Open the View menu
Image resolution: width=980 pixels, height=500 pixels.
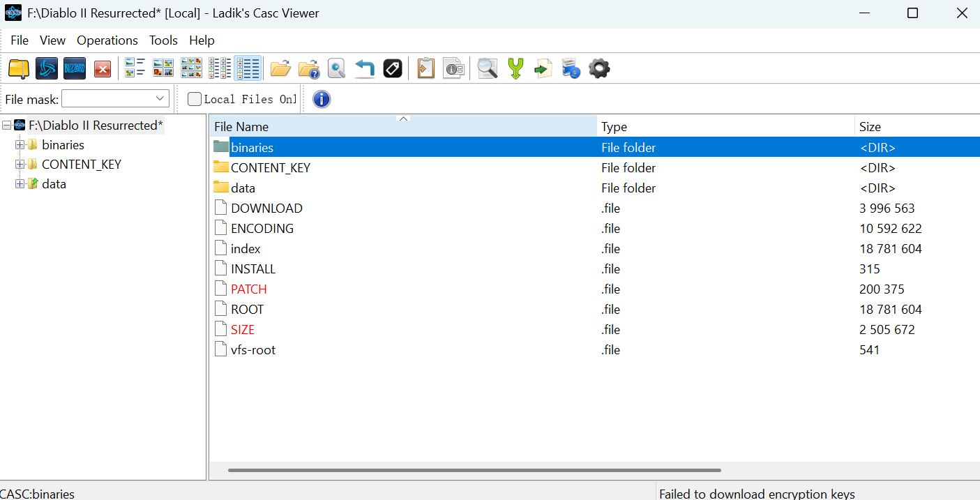52,40
